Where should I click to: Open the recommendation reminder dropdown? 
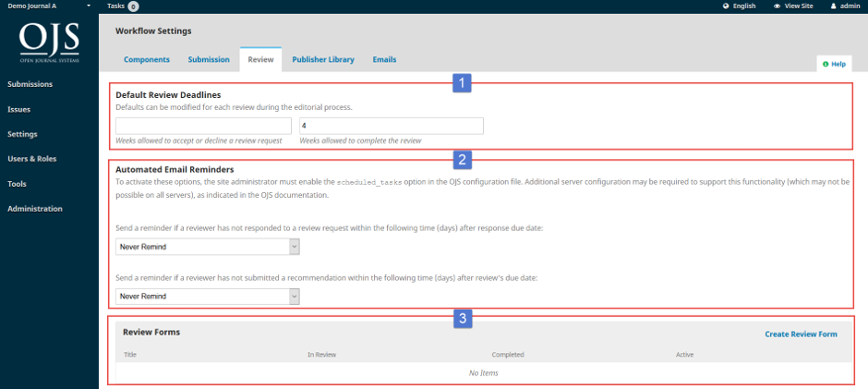[208, 297]
